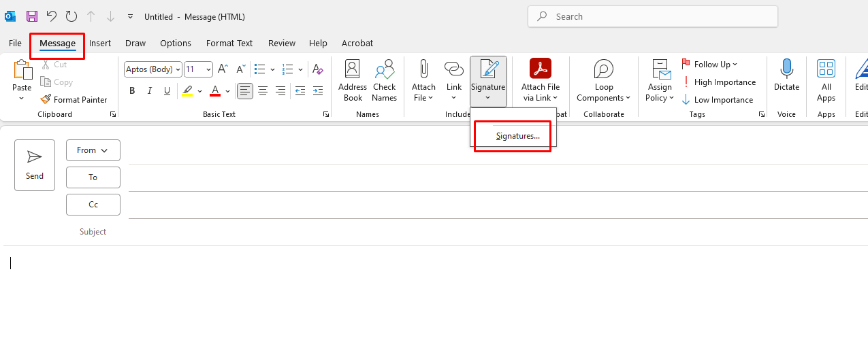Open Basic Text dialog launcher

coord(326,115)
